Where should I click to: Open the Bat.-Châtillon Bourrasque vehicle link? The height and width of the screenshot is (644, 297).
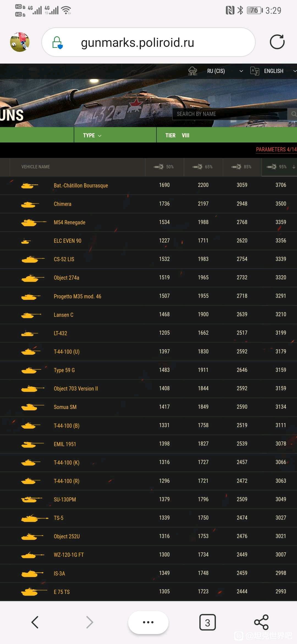[81, 185]
